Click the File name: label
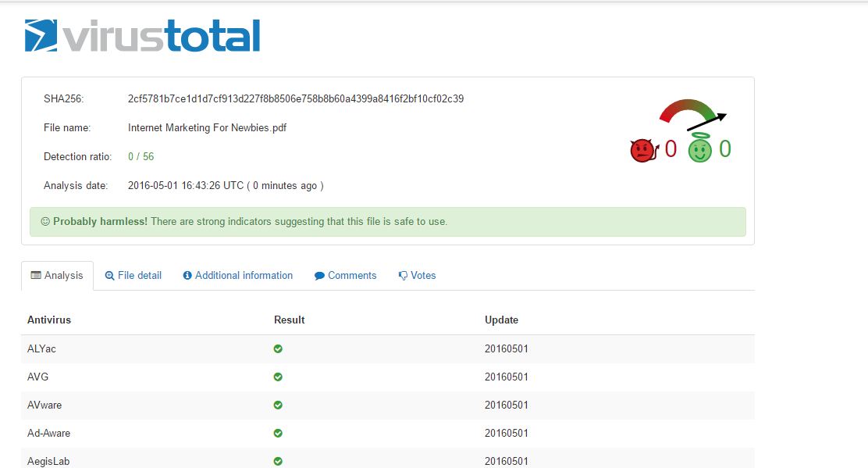This screenshot has width=868, height=468. [x=67, y=128]
